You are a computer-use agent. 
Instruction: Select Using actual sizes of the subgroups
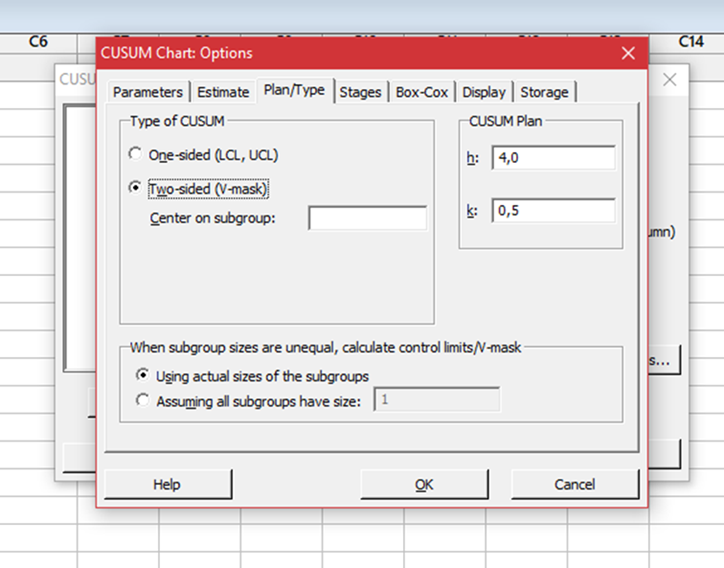pyautogui.click(x=141, y=376)
